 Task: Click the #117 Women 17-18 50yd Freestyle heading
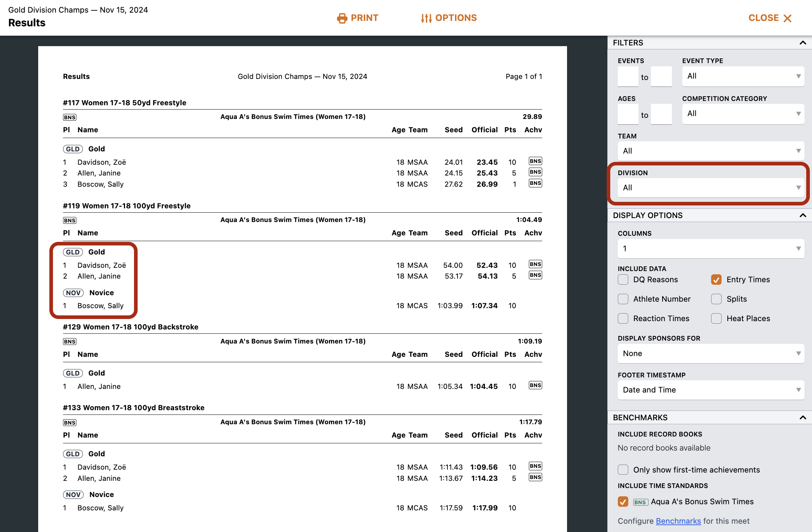125,103
